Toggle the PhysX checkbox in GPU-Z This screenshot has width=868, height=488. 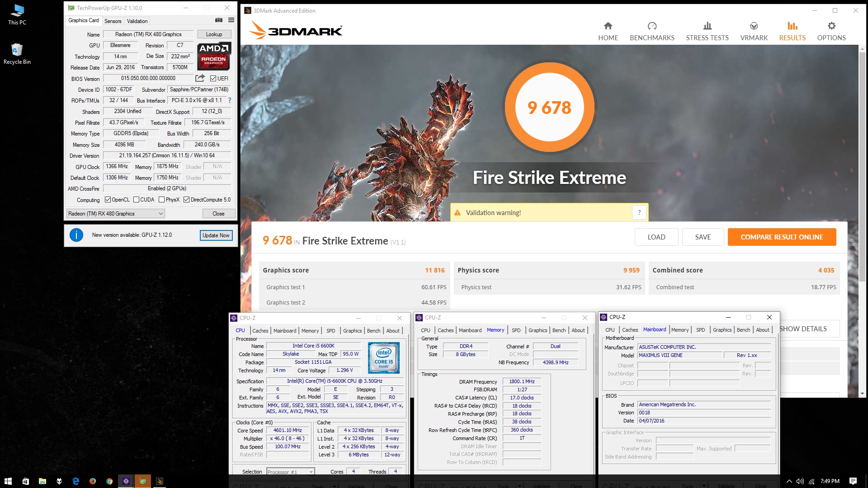[x=161, y=200]
